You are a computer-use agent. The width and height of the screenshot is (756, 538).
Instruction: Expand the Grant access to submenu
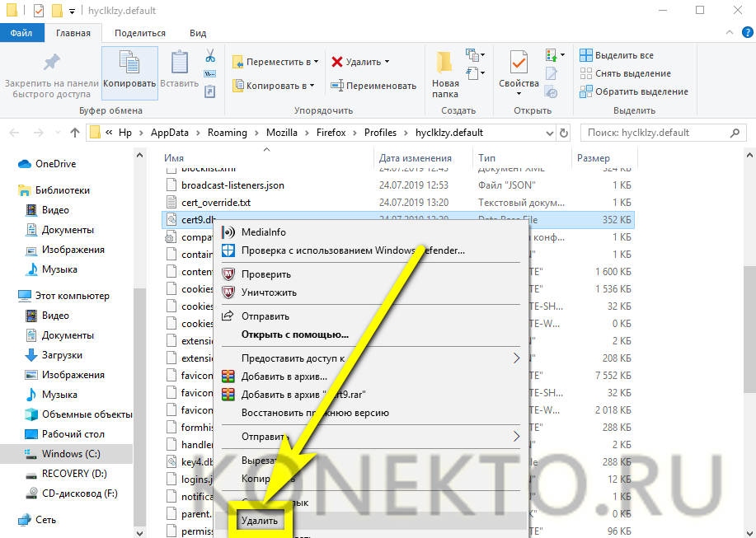point(516,358)
